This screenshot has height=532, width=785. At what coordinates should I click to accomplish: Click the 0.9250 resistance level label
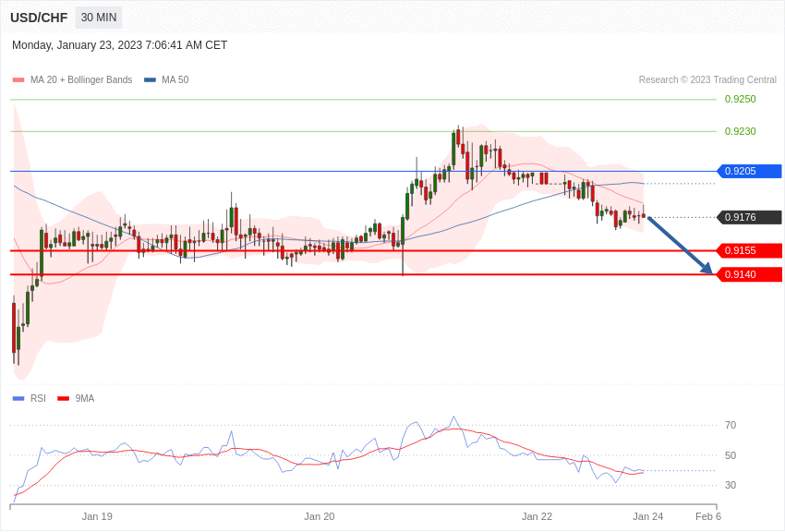(x=741, y=99)
